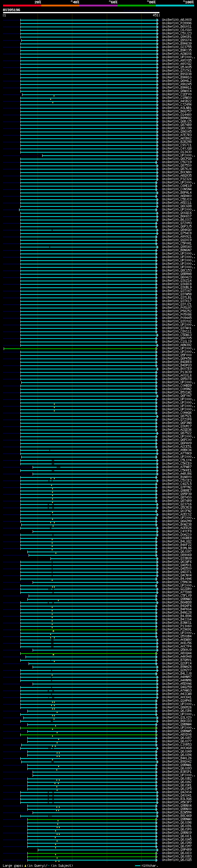Select hit label UniRef100_C5L1Y4
Image resolution: width=197 pixels, height=868 pixels.
[176, 460]
